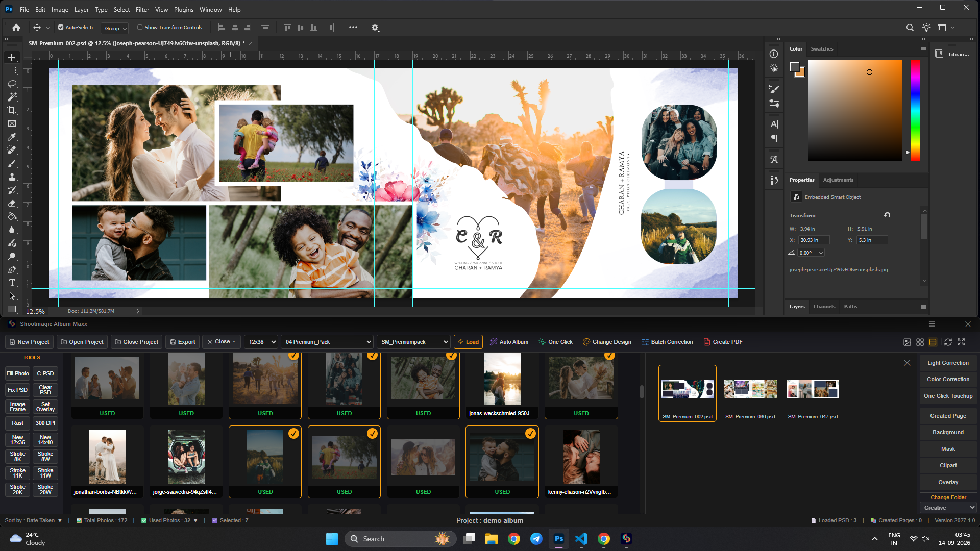Open the settings gear in options bar
Image resolution: width=980 pixels, height=551 pixels.
coord(375,28)
